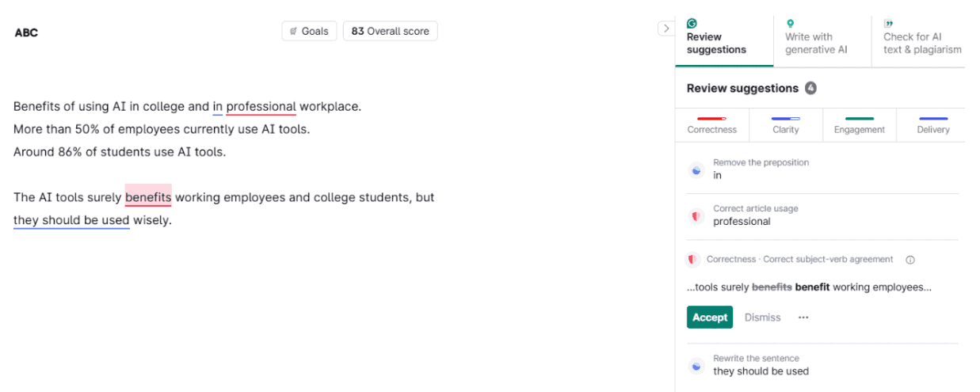The height and width of the screenshot is (392, 980).
Task: Filter suggestions by Correctness
Action: click(x=711, y=125)
